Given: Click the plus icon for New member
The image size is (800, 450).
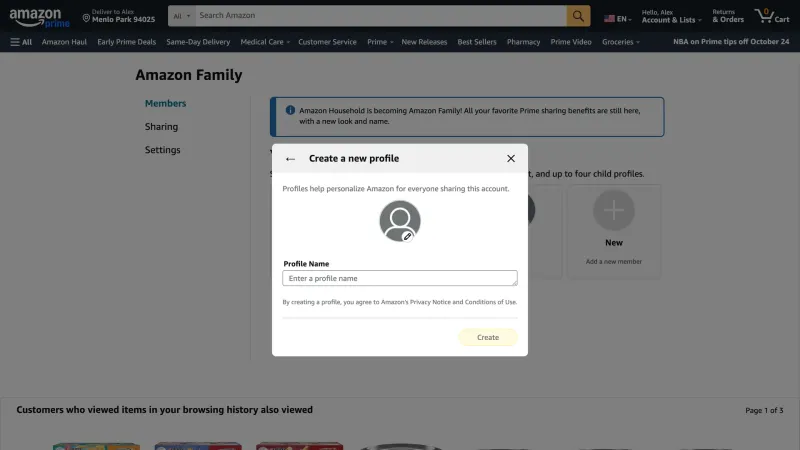Looking at the screenshot, I should point(614,210).
